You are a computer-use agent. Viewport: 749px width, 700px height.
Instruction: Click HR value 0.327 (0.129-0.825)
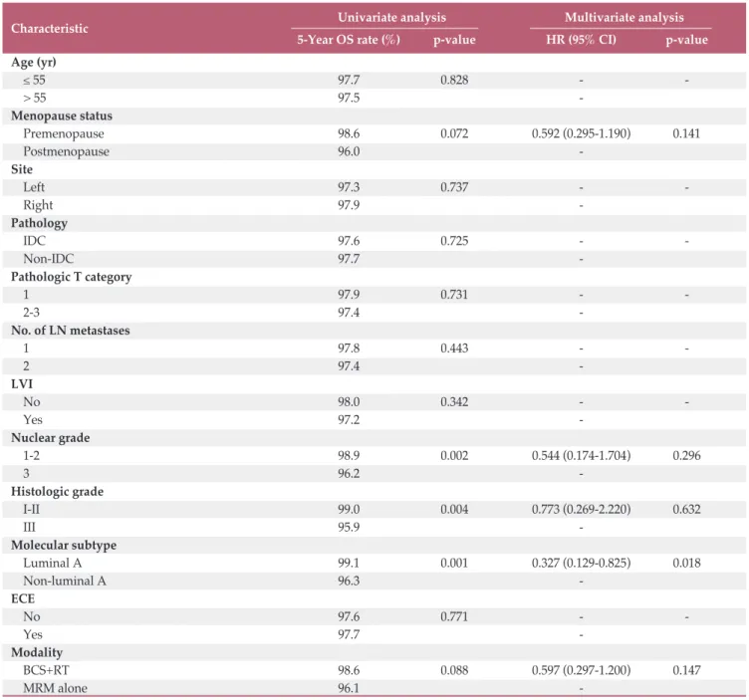(x=581, y=563)
